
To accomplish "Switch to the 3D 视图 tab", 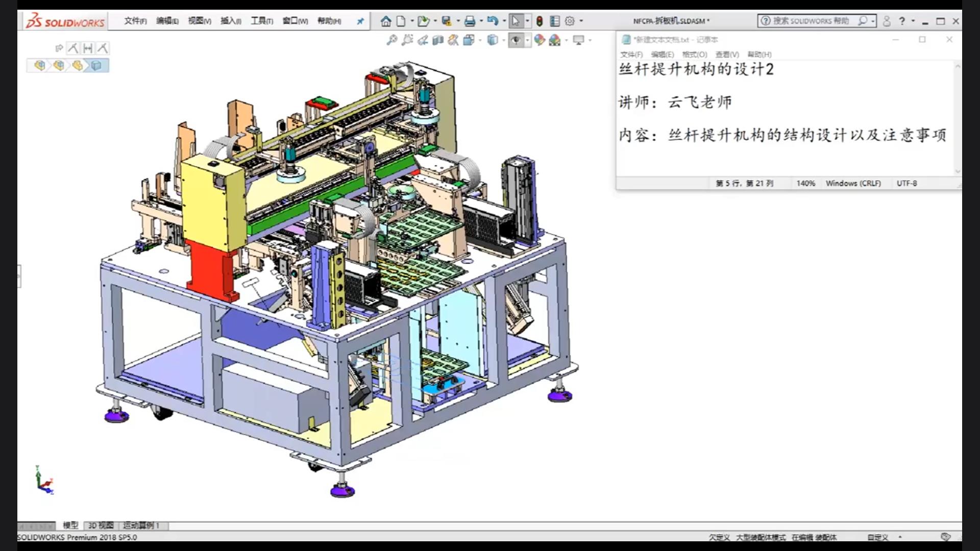I will [x=101, y=525].
